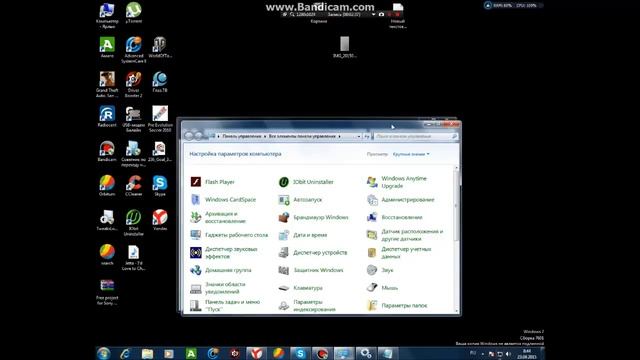Open Датчик расположения и другие датчики

click(405, 235)
